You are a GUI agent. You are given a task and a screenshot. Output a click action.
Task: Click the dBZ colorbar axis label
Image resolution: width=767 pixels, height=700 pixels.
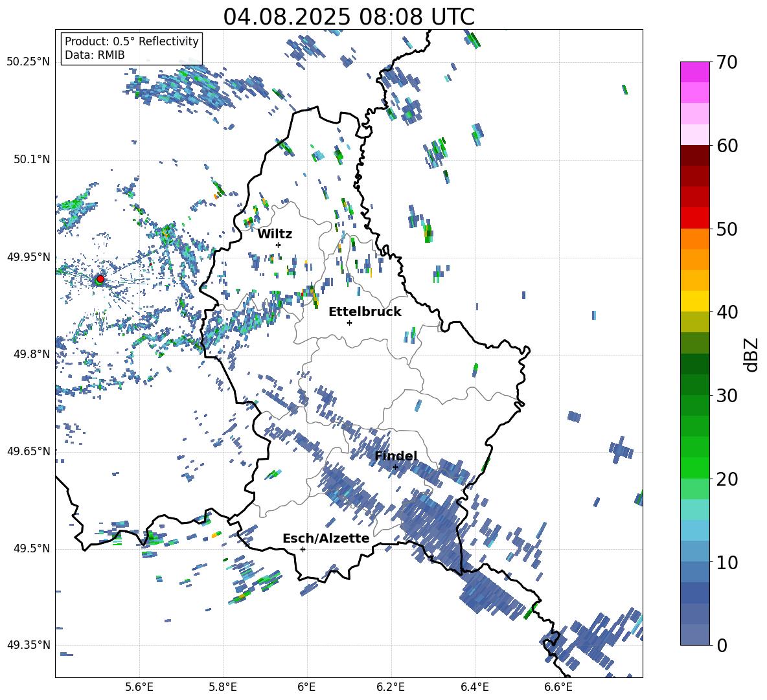pyautogui.click(x=752, y=354)
